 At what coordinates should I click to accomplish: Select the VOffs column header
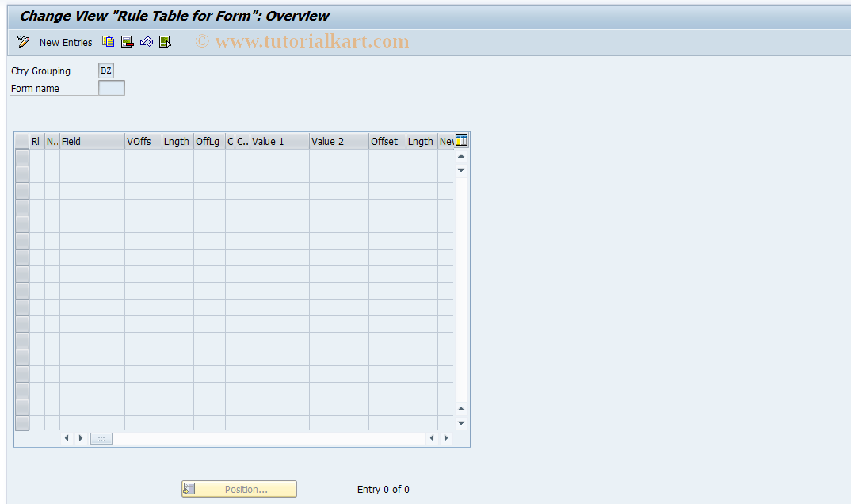[143, 142]
